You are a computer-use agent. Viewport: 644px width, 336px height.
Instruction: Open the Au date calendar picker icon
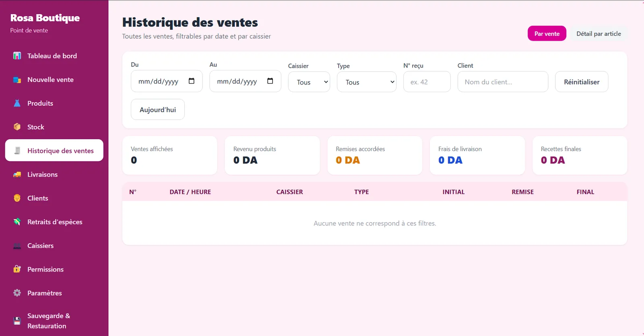pos(270,81)
